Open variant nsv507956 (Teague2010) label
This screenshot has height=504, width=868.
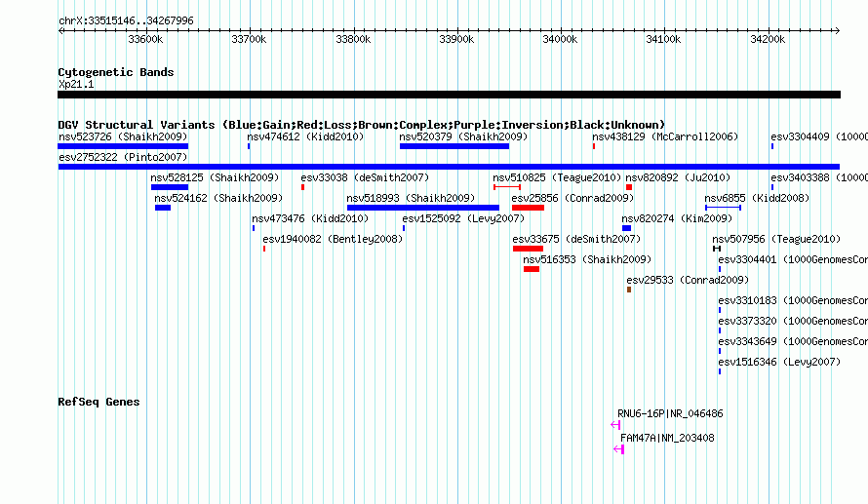pos(776,239)
